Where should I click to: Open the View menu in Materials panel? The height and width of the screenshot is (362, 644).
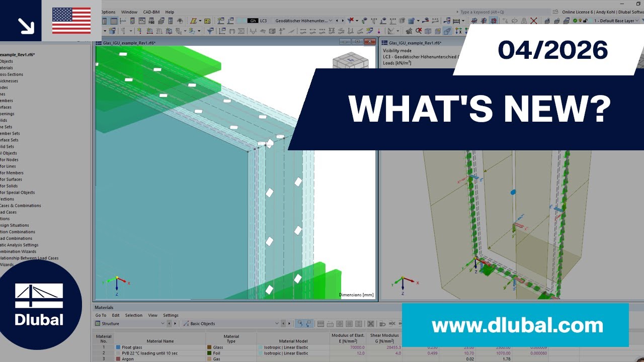pos(152,315)
